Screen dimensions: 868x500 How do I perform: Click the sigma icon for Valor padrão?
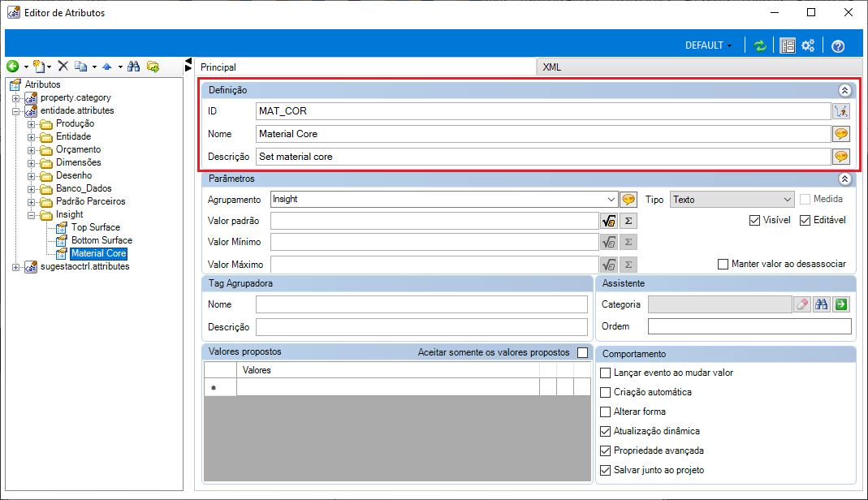628,221
